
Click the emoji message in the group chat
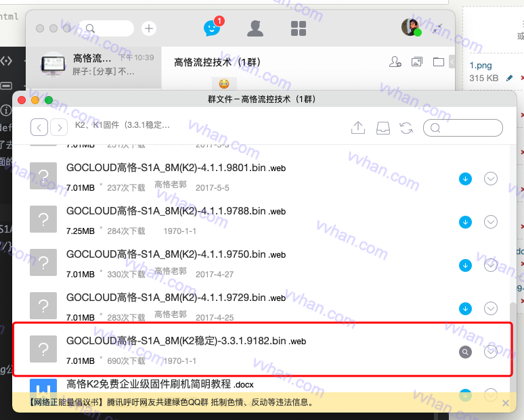tap(224, 83)
